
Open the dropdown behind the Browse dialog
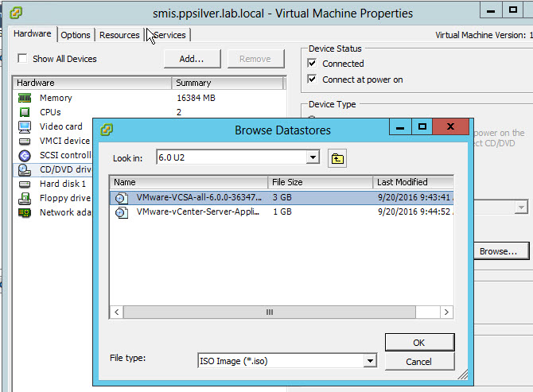[x=521, y=207]
